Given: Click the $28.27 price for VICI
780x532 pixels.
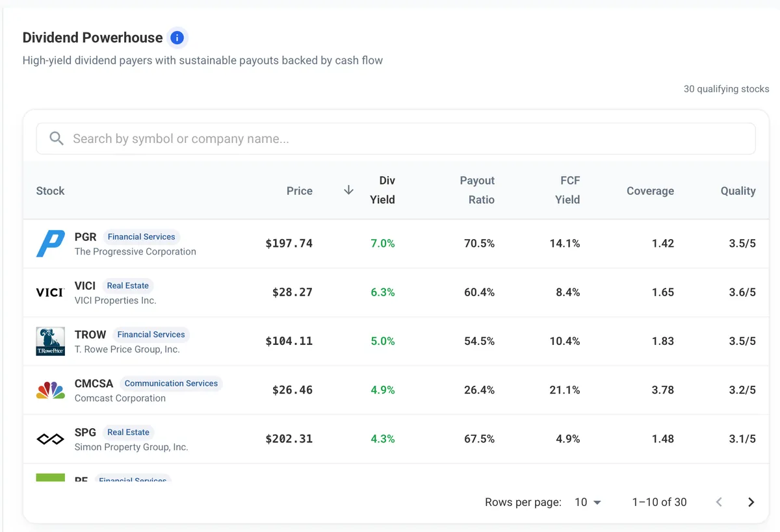Looking at the screenshot, I should point(292,292).
